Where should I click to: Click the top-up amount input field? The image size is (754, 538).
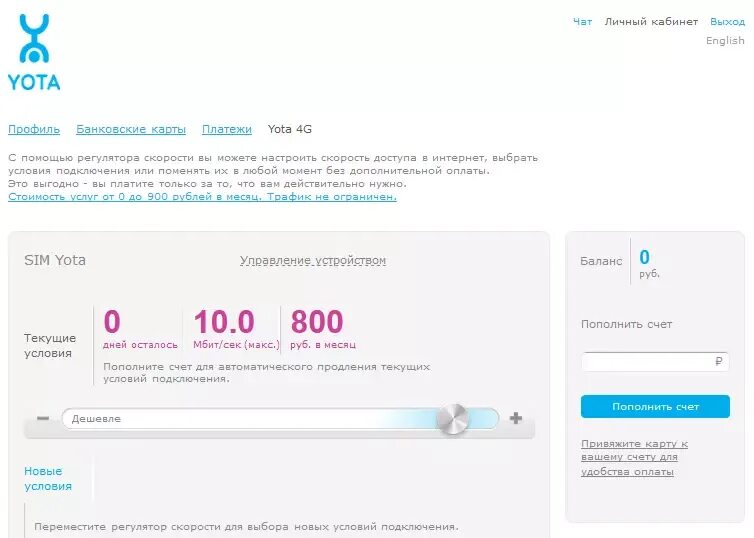point(655,362)
